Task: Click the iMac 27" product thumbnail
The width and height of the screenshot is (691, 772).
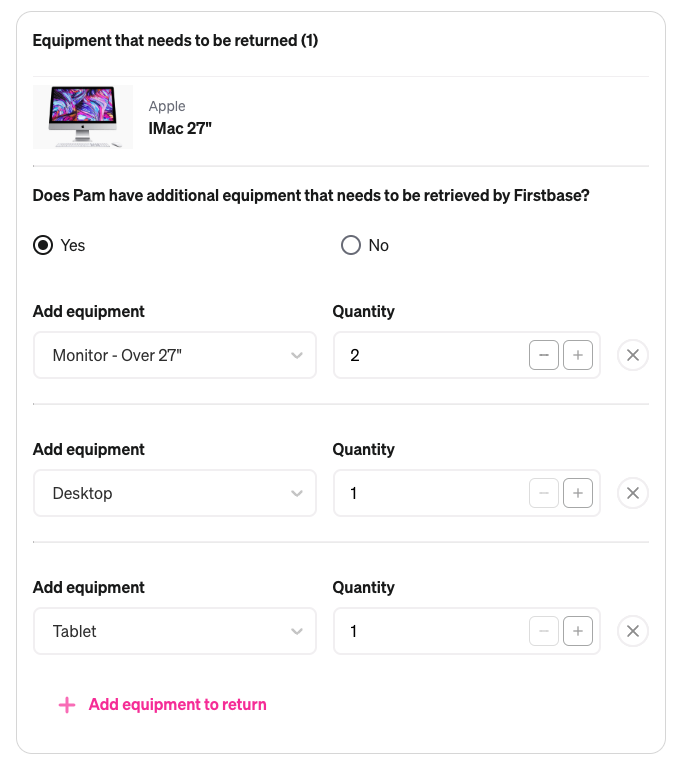Action: coord(83,117)
